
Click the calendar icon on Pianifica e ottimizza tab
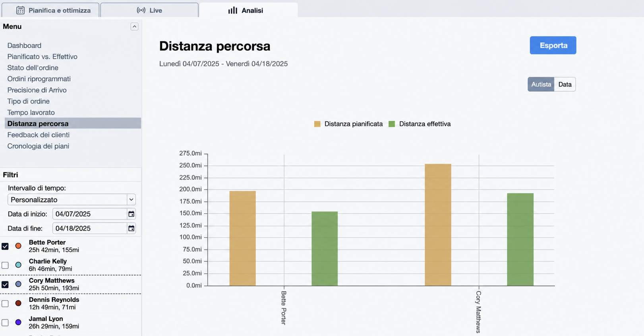point(20,10)
